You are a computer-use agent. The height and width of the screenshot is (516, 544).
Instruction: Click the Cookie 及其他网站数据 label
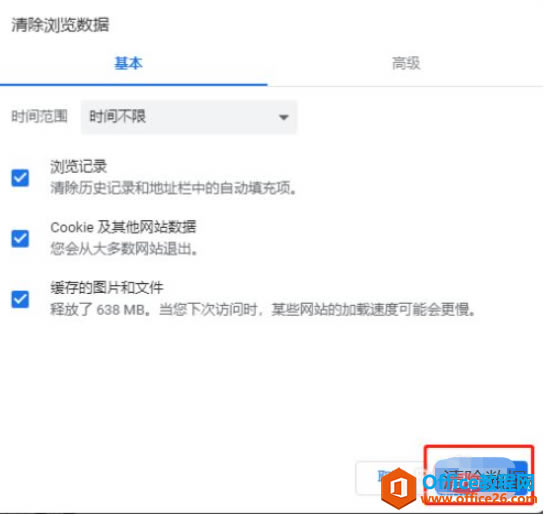(123, 227)
